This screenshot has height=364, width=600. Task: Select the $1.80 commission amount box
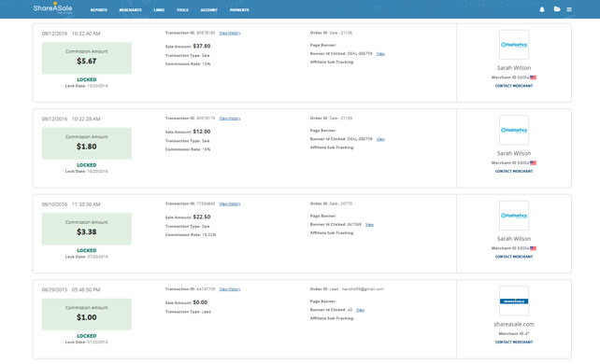87,144
